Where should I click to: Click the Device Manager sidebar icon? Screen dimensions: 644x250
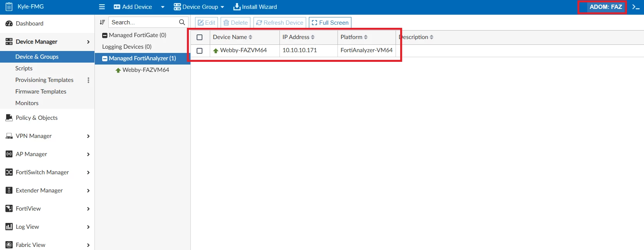coord(9,42)
